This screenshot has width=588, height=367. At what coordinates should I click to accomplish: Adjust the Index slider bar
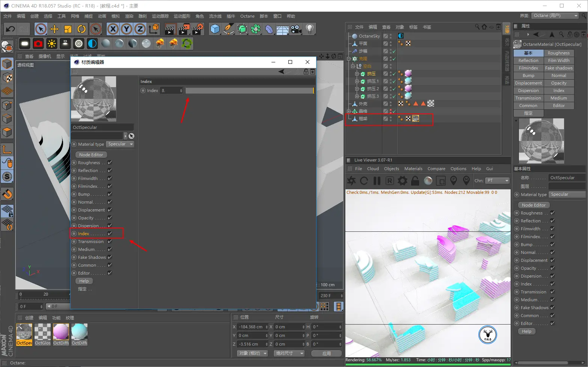pos(249,91)
